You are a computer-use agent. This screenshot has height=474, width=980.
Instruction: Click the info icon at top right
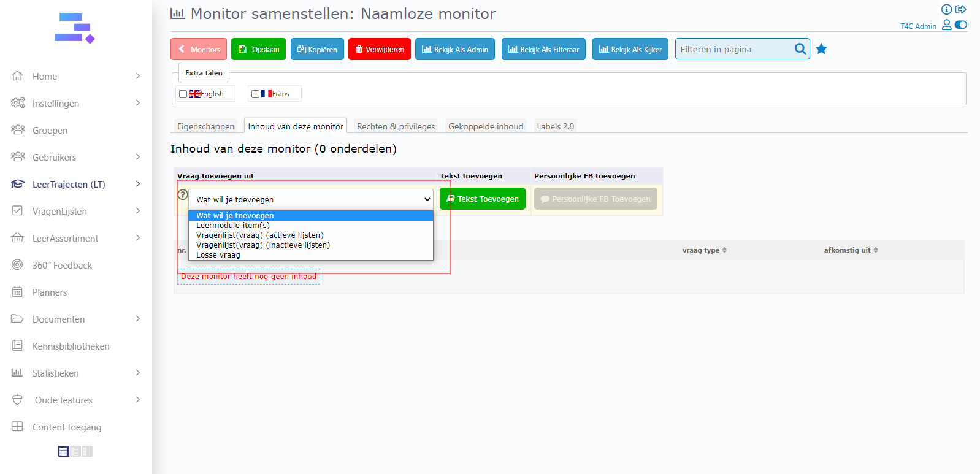click(946, 9)
